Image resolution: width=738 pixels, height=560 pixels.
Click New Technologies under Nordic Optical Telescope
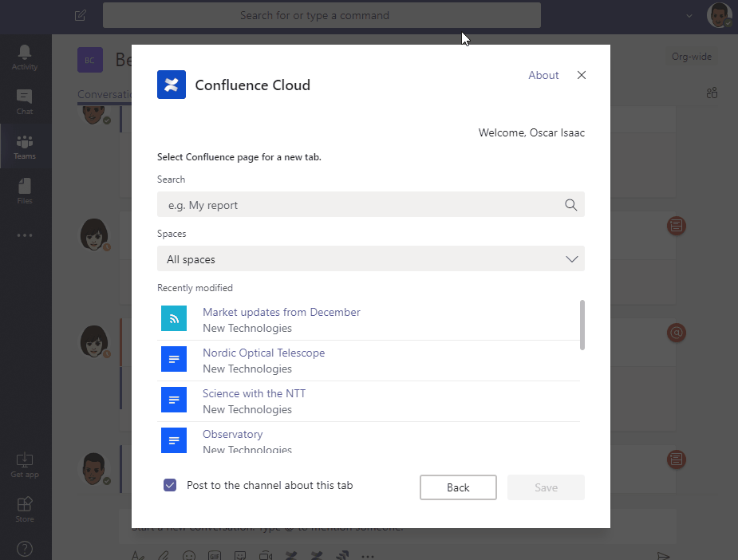(x=247, y=369)
